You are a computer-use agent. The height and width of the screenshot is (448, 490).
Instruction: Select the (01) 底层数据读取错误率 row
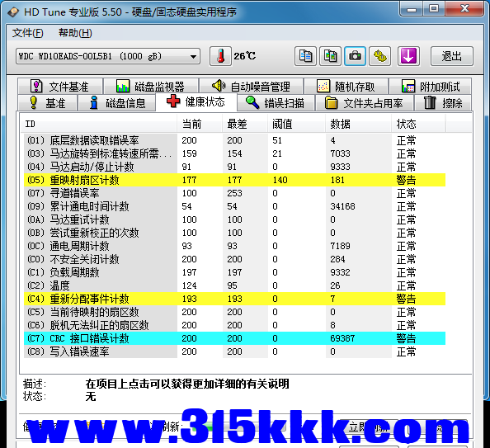click(x=234, y=140)
